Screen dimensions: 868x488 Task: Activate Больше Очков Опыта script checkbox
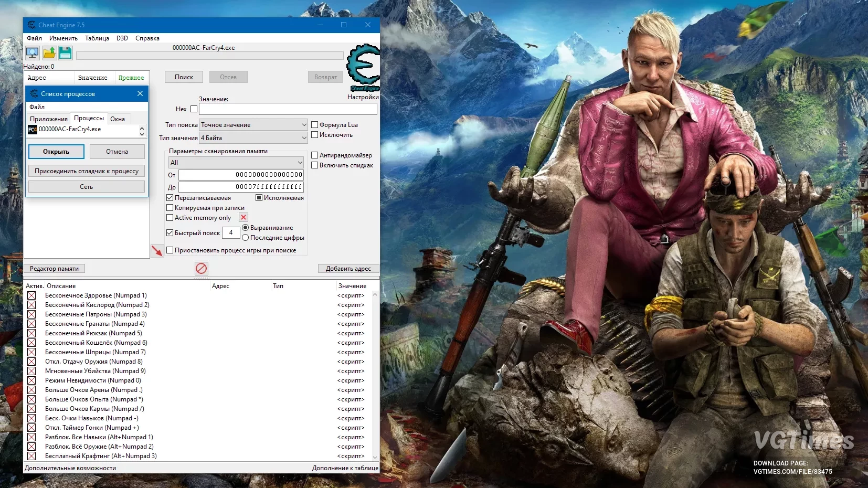pos(31,399)
